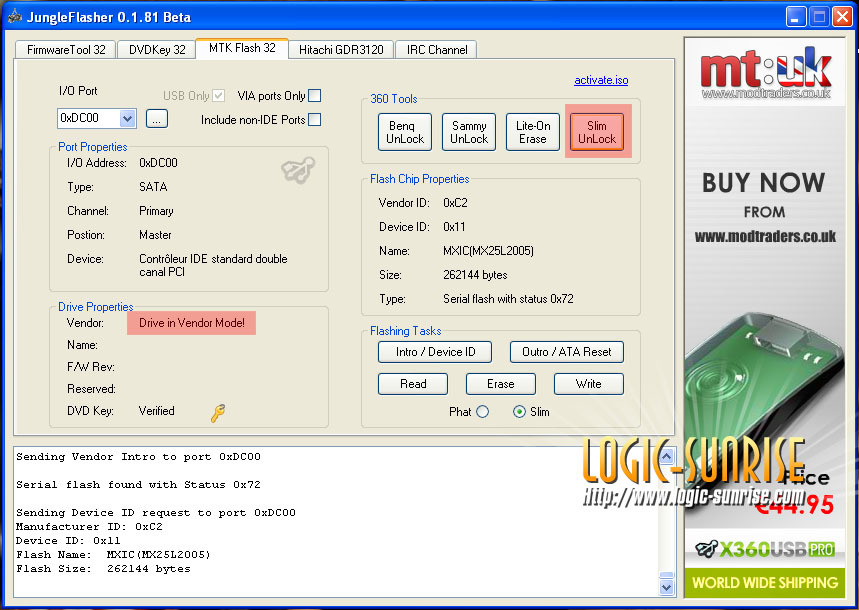
Task: Click the Contrôleur IDE standard double device text
Action: pyautogui.click(x=213, y=265)
